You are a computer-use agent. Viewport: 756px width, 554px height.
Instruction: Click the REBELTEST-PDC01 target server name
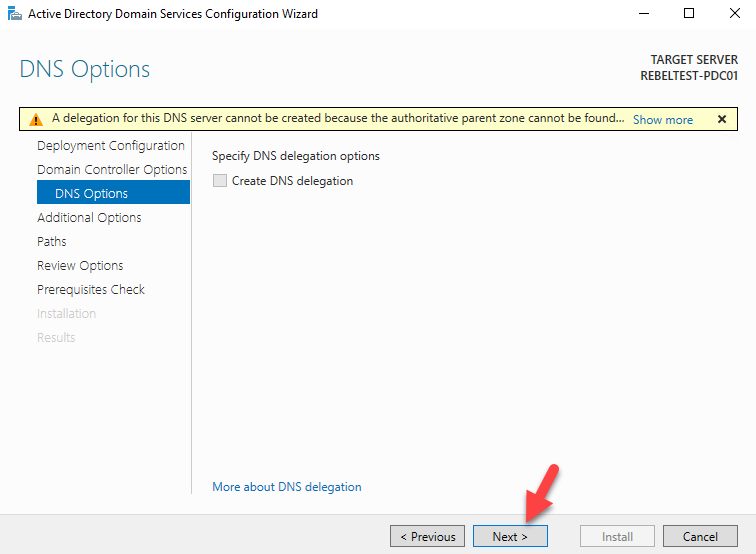pos(689,76)
